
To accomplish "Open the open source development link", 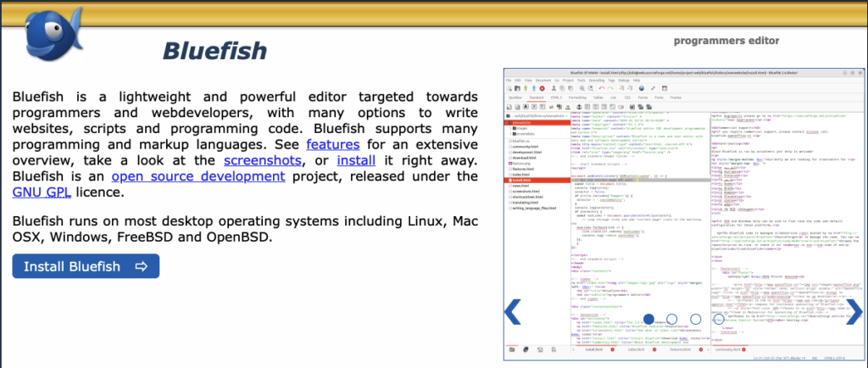I will (198, 177).
